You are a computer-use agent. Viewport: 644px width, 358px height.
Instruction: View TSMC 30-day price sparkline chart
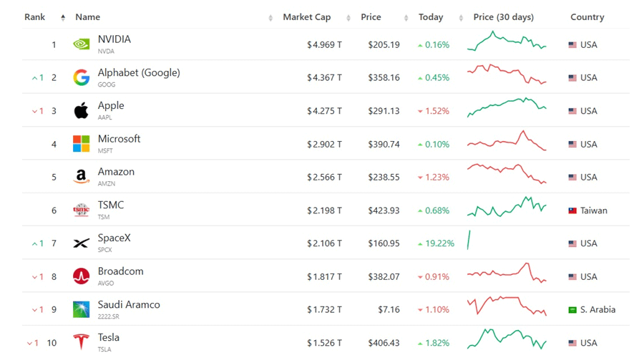(x=507, y=207)
